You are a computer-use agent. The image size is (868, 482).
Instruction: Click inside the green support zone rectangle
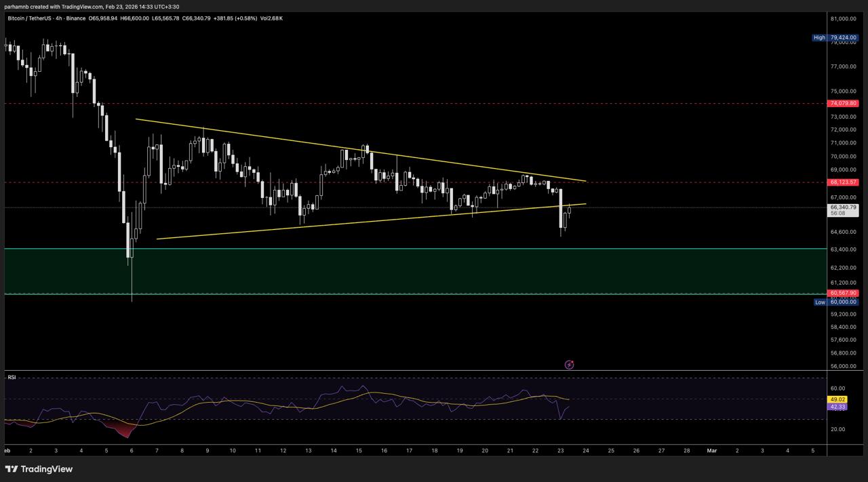click(407, 271)
